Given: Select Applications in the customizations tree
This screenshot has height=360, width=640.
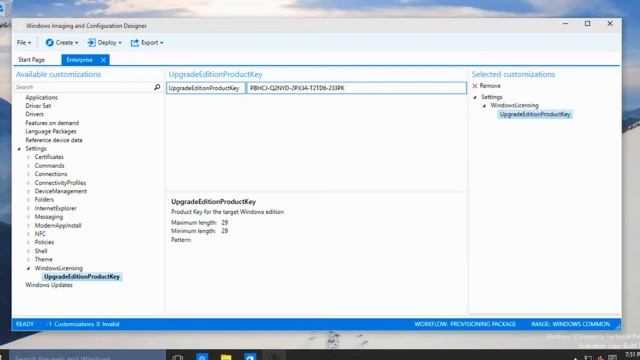Looking at the screenshot, I should [x=41, y=98].
